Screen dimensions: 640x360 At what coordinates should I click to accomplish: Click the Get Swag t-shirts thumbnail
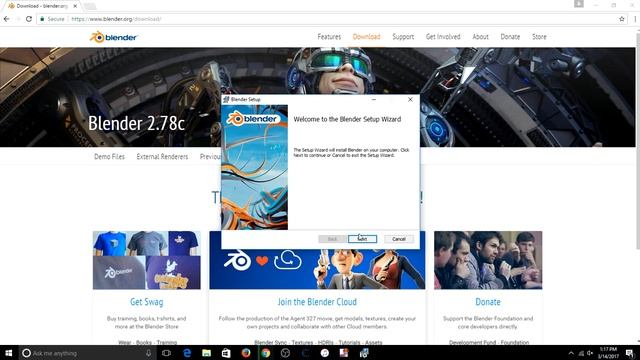[147, 260]
